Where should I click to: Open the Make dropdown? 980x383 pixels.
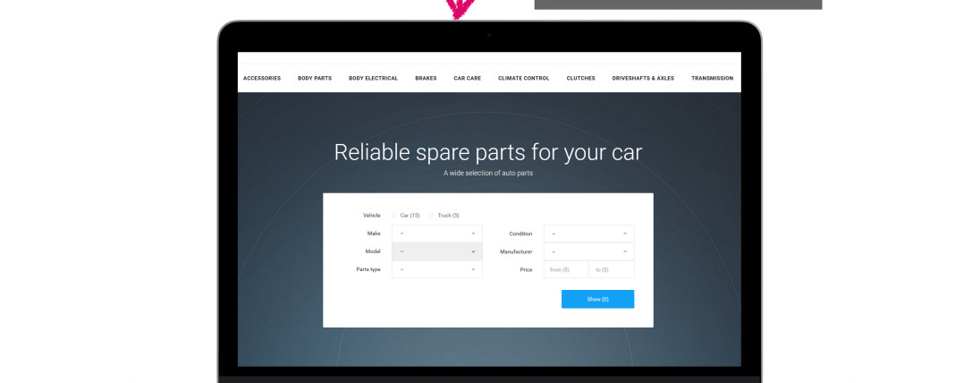(x=436, y=234)
